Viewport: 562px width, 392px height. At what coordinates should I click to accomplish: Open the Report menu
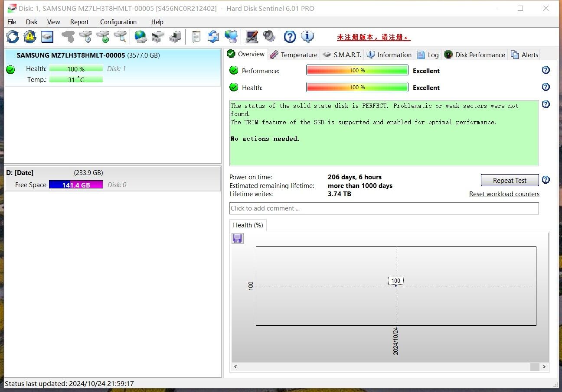pyautogui.click(x=79, y=22)
